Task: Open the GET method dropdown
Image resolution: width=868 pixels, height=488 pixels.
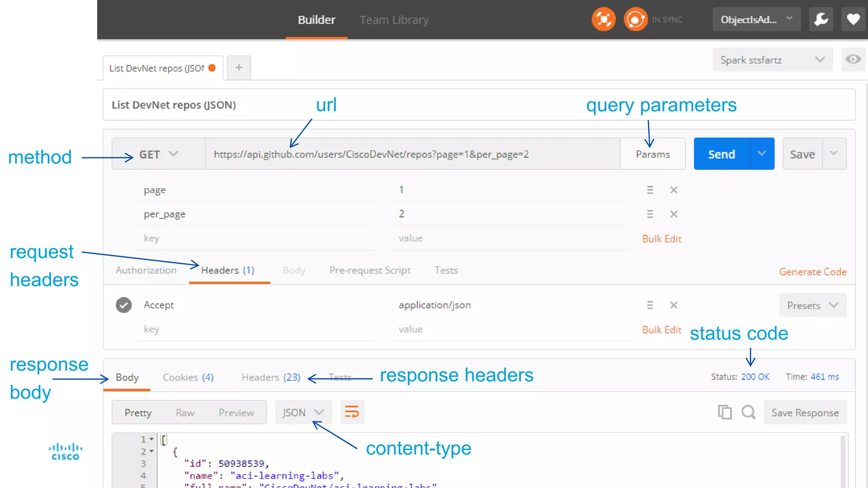Action: pyautogui.click(x=159, y=154)
